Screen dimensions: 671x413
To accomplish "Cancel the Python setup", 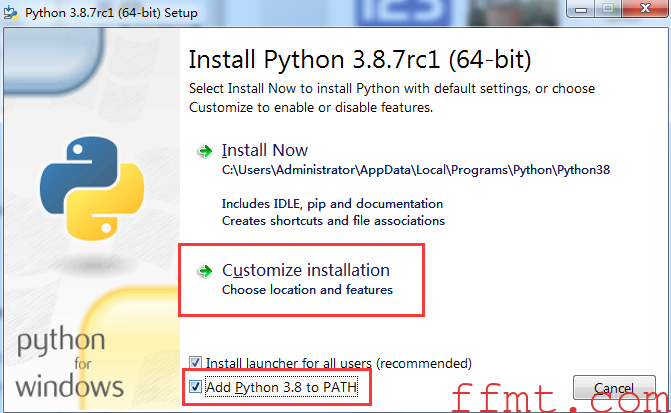I will tap(614, 388).
